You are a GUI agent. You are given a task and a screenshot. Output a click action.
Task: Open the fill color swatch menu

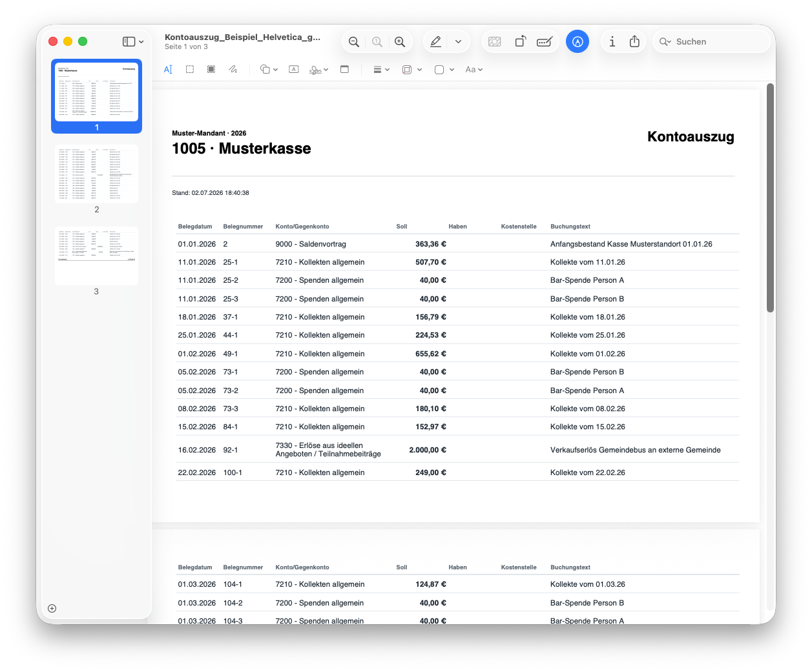(x=444, y=70)
